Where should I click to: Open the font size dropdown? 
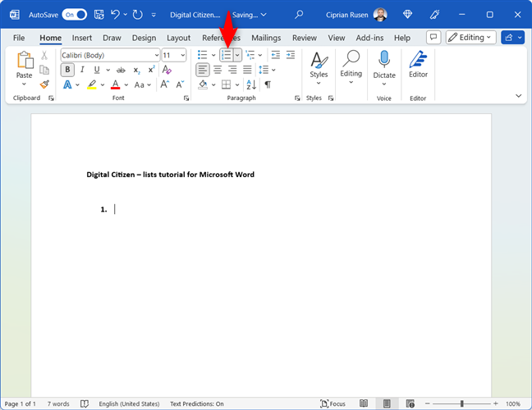(x=183, y=55)
